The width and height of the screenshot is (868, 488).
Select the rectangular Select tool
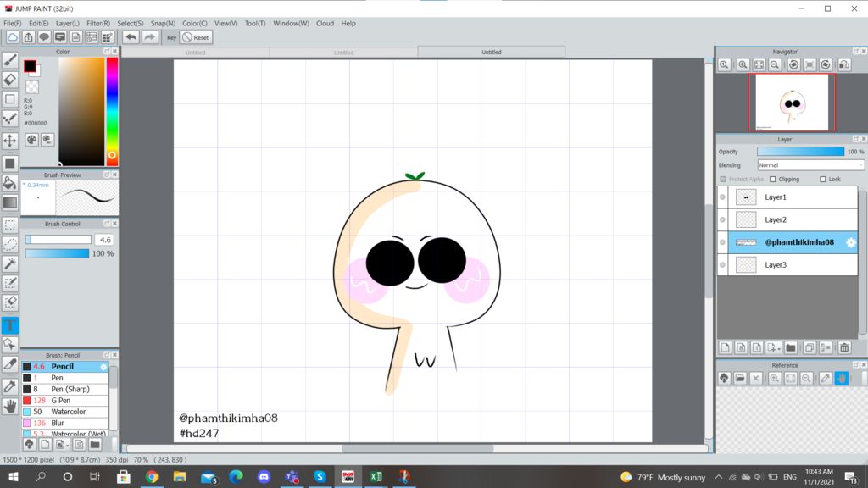pos(10,225)
